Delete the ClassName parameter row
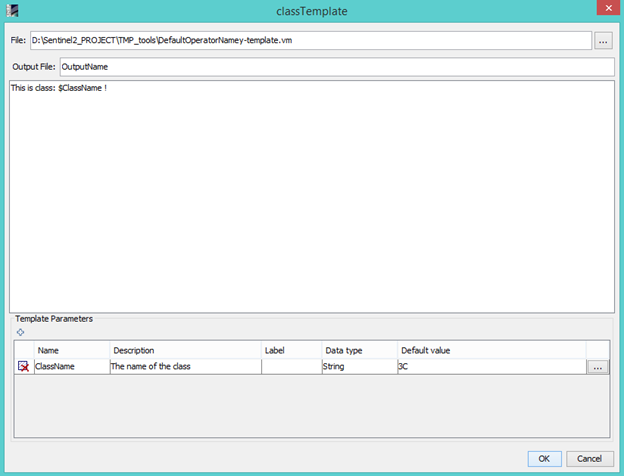This screenshot has width=624, height=476. pos(23,367)
